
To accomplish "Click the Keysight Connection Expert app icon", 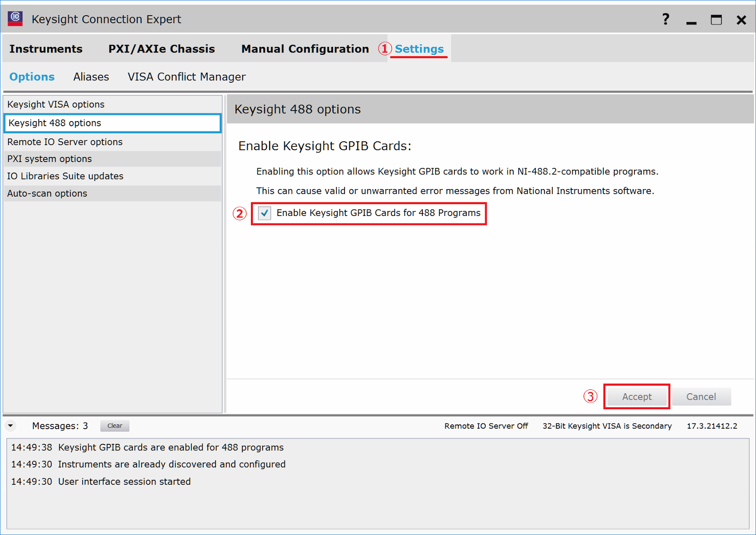I will 15,19.
